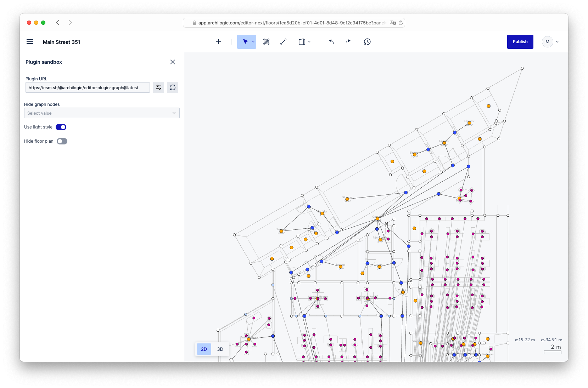Open the version history clock icon
Screen dimensions: 588x388
coord(367,42)
